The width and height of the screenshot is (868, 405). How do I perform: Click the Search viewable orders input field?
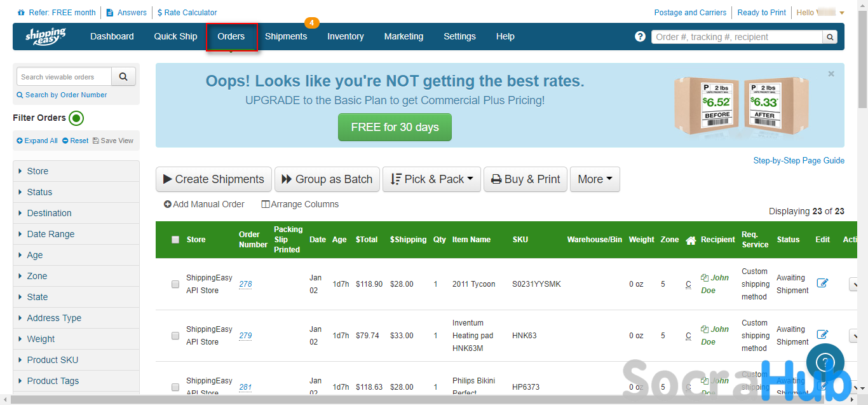pos(64,77)
